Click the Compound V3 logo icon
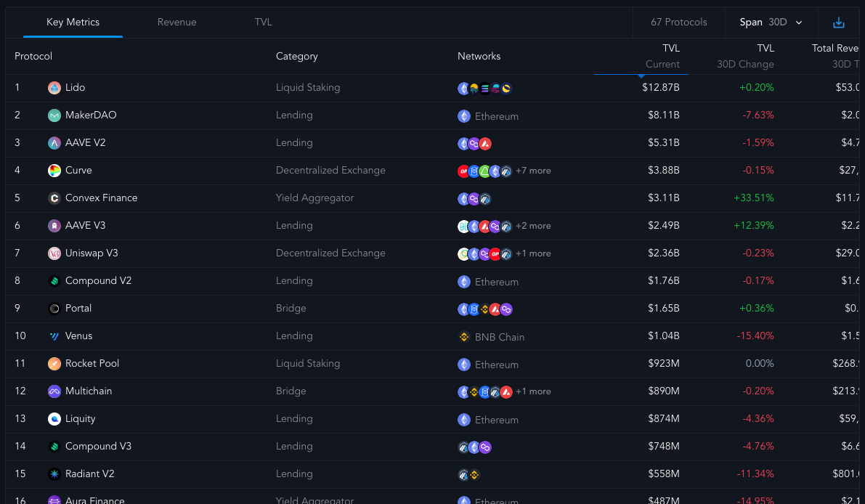Image resolution: width=865 pixels, height=504 pixels. pos(54,446)
